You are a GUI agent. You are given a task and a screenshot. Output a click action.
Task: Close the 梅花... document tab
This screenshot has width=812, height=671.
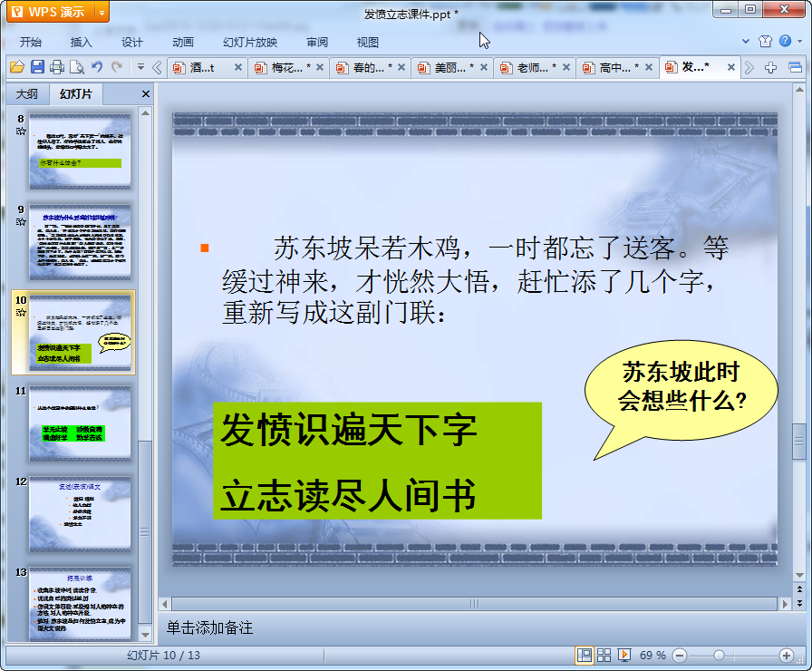point(320,67)
